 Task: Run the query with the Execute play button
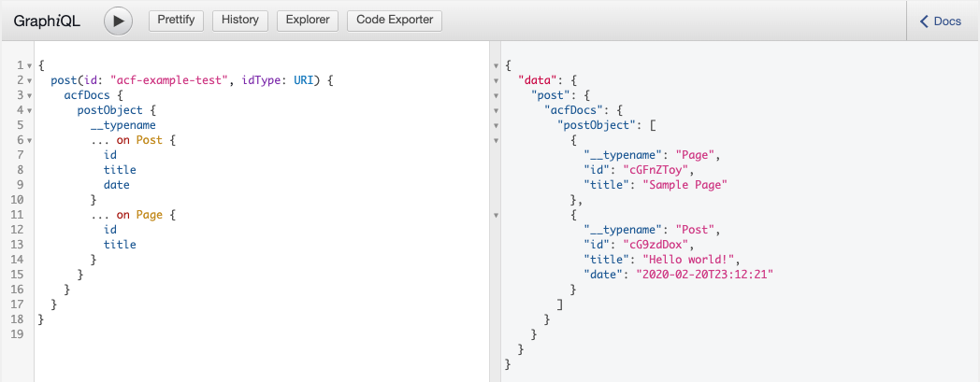(118, 21)
